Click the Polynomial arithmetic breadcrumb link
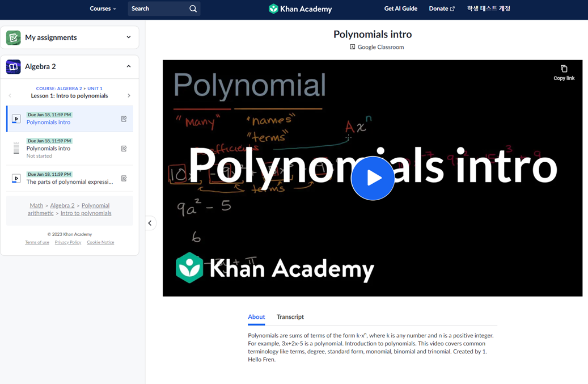 (x=69, y=209)
